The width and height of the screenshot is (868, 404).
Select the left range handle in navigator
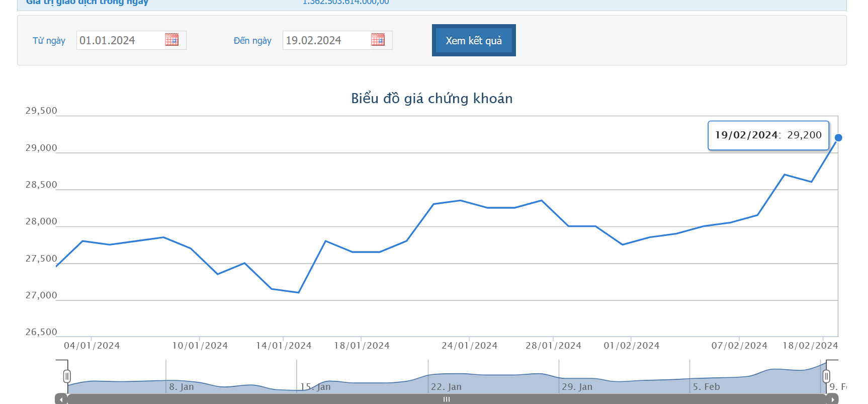coord(67,376)
